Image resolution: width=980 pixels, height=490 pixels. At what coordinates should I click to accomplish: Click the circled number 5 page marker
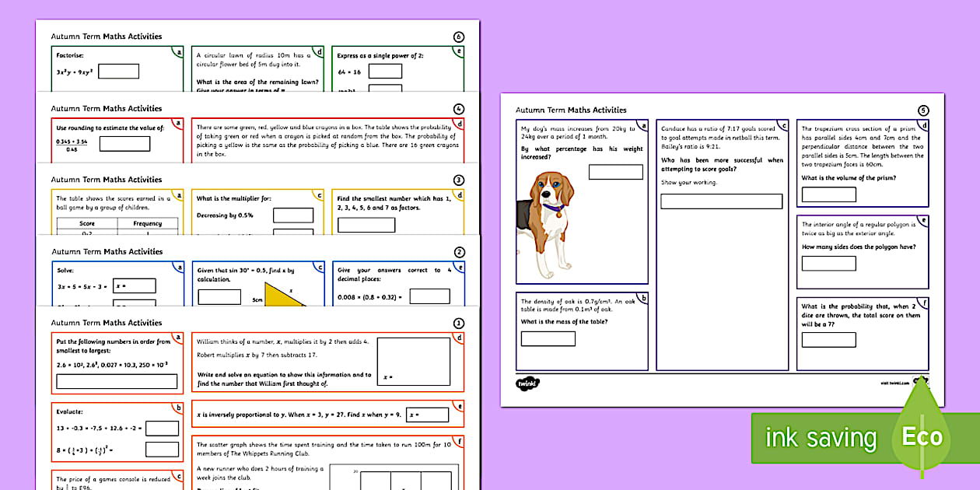point(923,110)
